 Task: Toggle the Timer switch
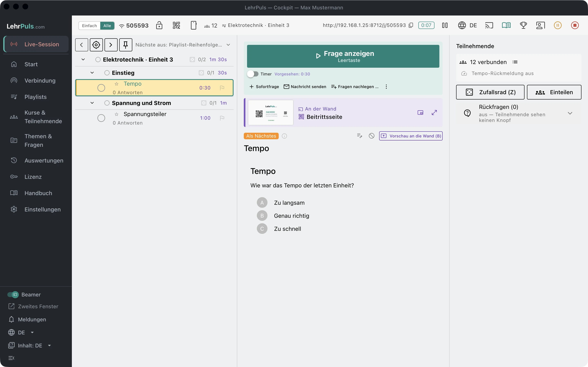pyautogui.click(x=253, y=74)
